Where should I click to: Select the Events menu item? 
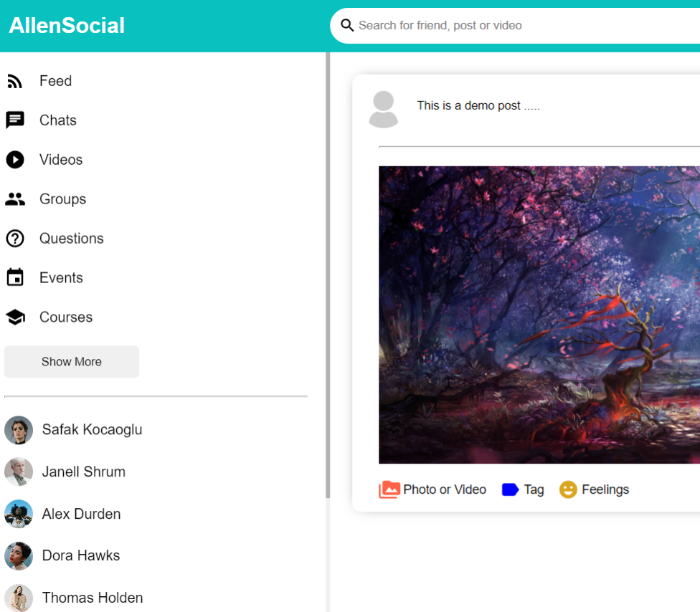coord(61,277)
